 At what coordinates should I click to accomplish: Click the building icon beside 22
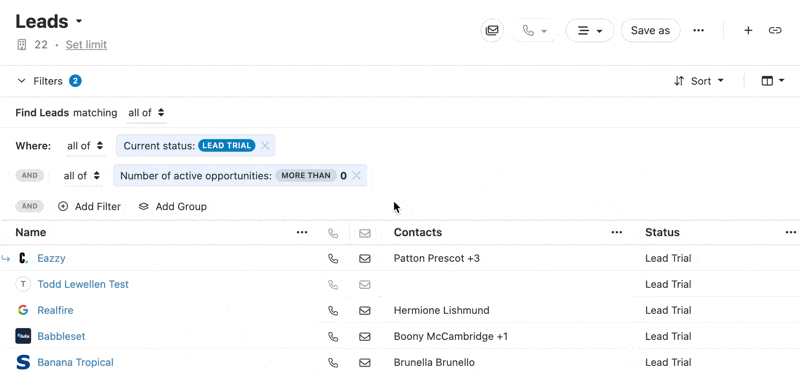point(21,45)
